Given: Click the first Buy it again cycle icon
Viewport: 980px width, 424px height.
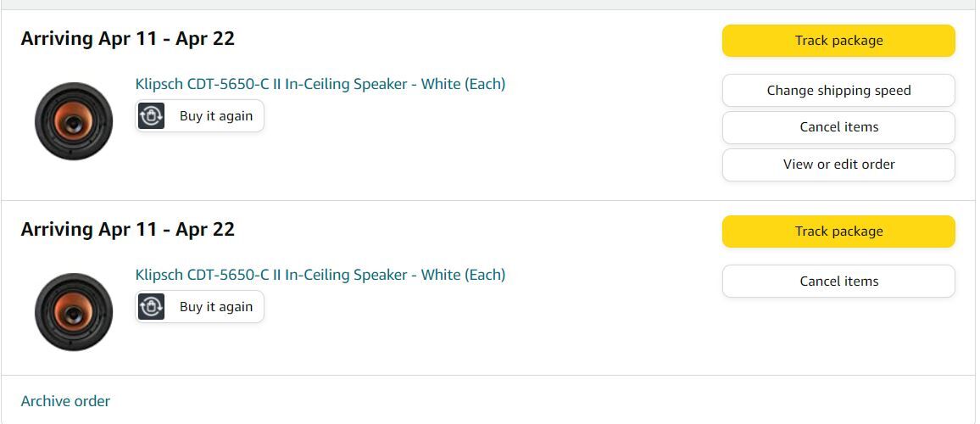Looking at the screenshot, I should click(x=152, y=116).
